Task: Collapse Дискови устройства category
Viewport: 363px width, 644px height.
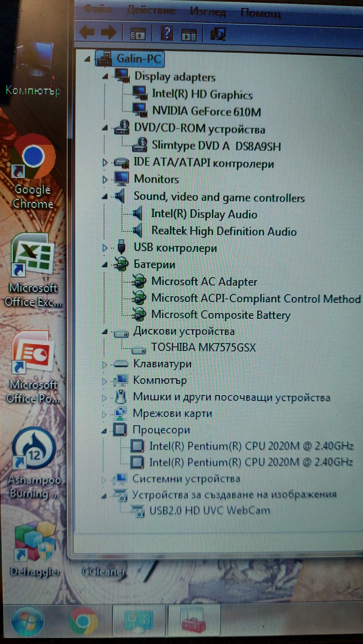Action: click(x=105, y=332)
